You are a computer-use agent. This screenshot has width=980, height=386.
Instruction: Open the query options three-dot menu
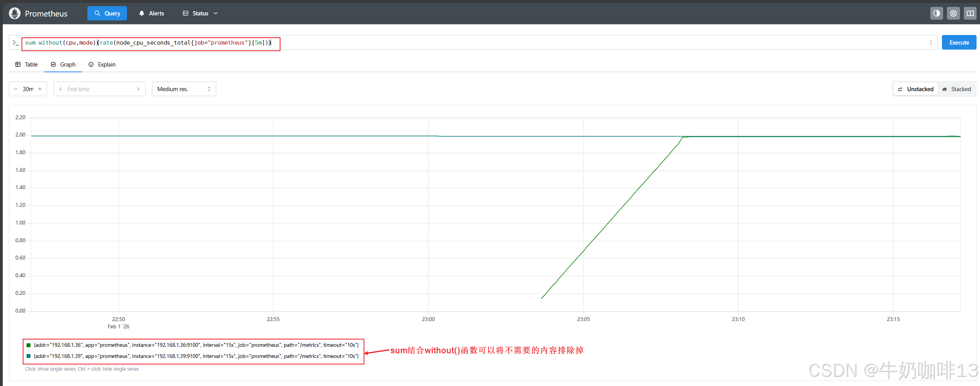point(931,43)
